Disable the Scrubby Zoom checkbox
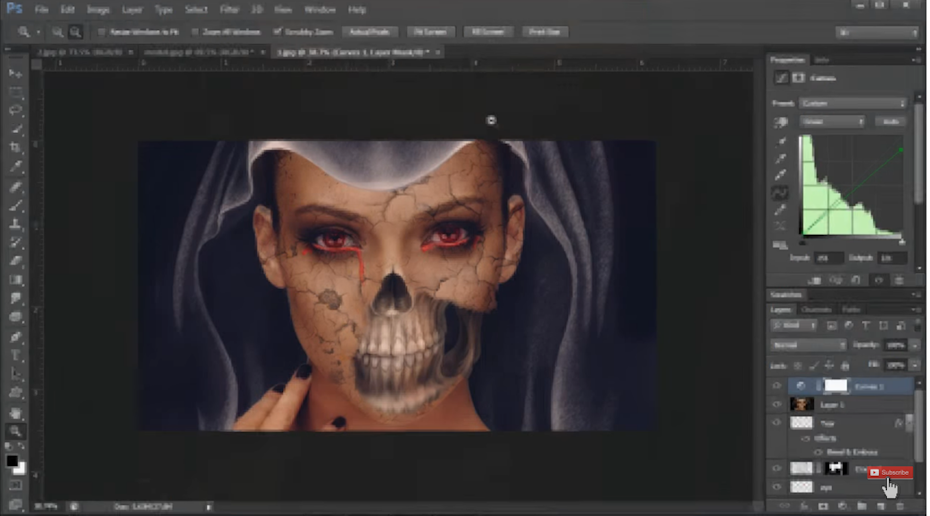Viewport: 930px width, 516px height. pyautogui.click(x=277, y=31)
